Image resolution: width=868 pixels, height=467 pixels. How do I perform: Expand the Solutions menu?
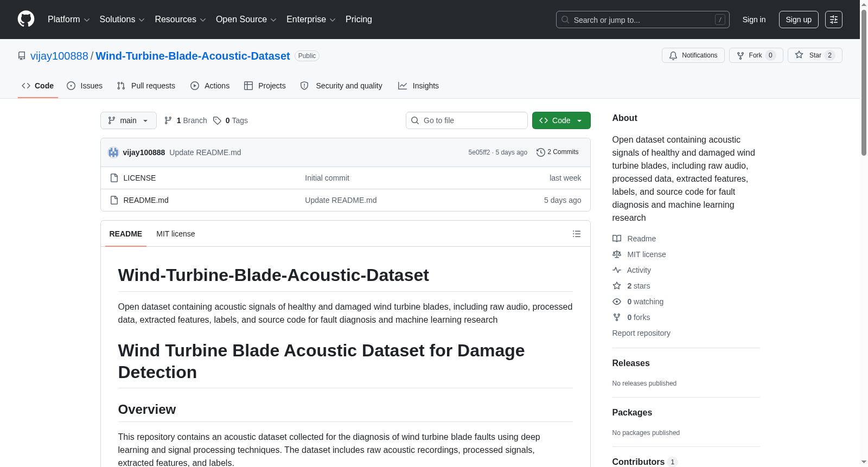point(122,20)
